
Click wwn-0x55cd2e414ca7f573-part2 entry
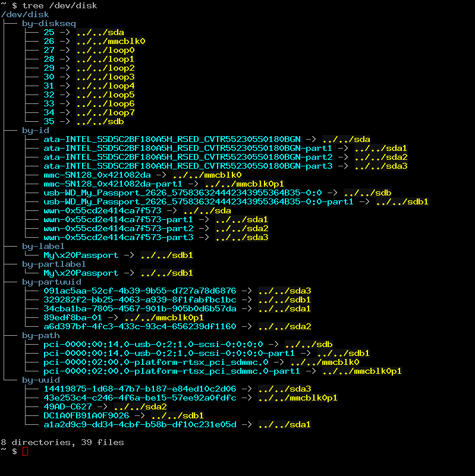(118, 229)
